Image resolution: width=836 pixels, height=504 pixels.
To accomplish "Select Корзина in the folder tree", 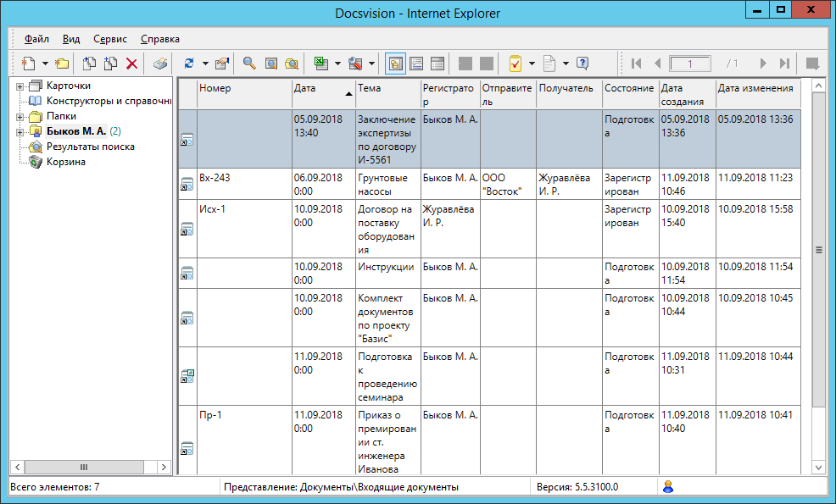I will 65,162.
